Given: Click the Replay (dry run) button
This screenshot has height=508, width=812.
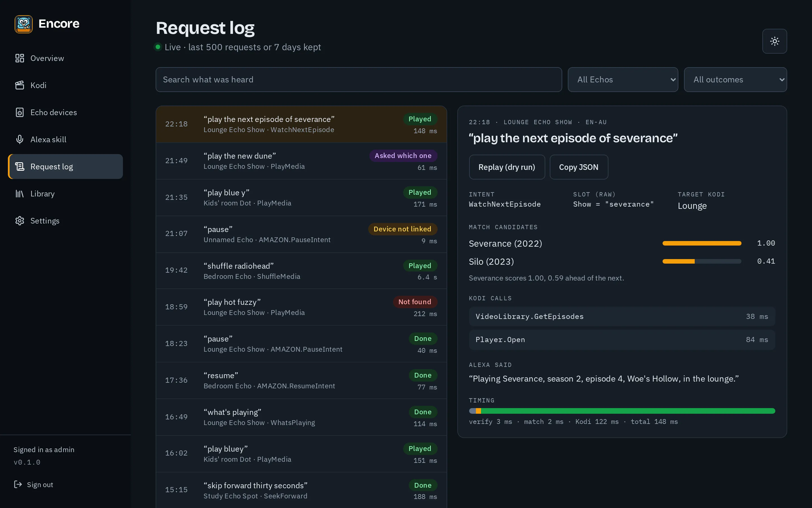Looking at the screenshot, I should [x=507, y=167].
